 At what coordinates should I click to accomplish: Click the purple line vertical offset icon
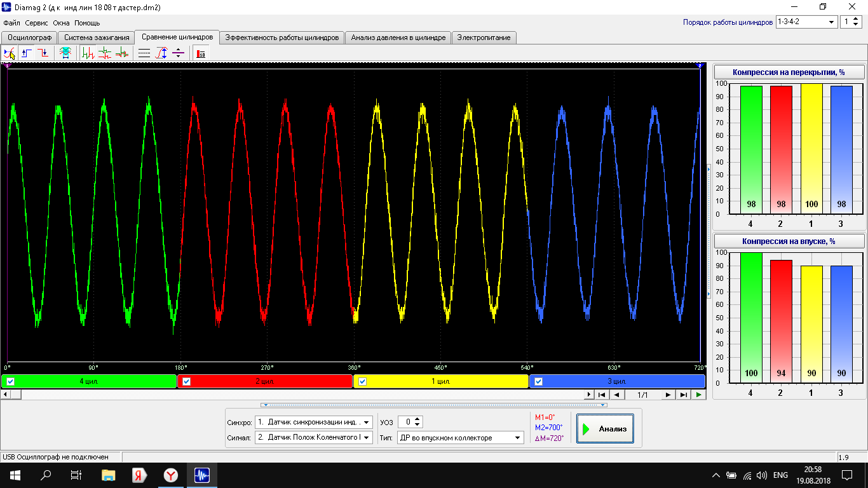click(x=178, y=53)
